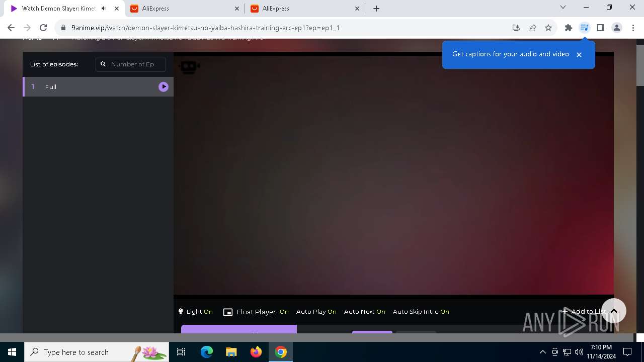Open the site lock info icon
The image size is (644, 362).
[63, 28]
